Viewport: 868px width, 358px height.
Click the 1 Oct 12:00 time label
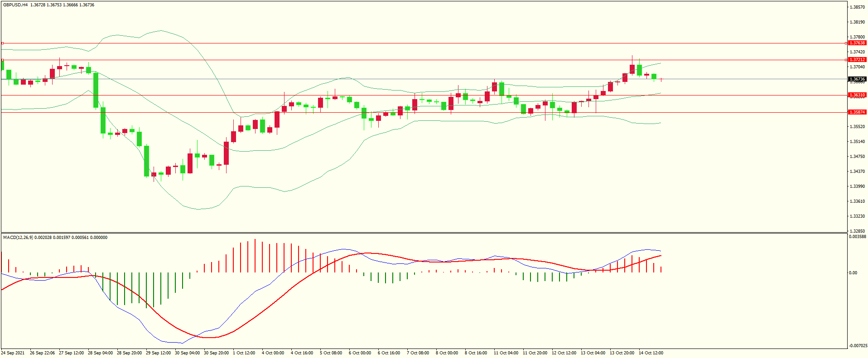coord(244,353)
